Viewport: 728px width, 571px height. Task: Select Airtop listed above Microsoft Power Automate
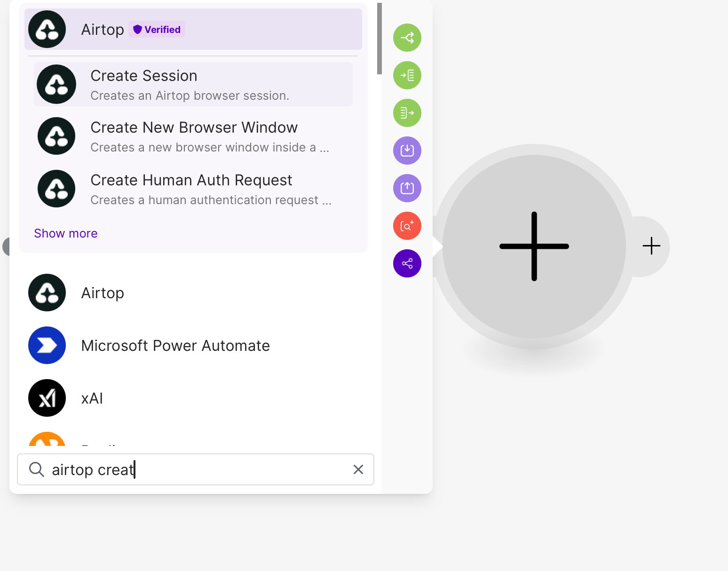[103, 293]
